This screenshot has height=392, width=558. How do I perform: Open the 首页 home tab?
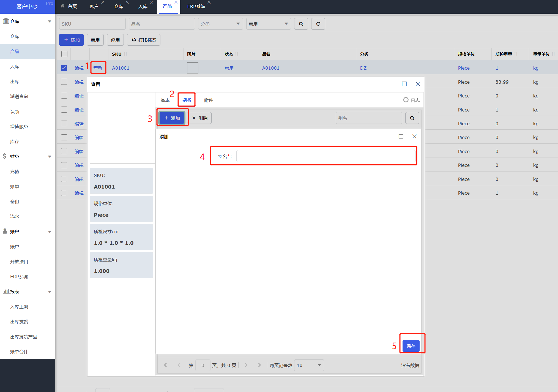click(x=69, y=6)
